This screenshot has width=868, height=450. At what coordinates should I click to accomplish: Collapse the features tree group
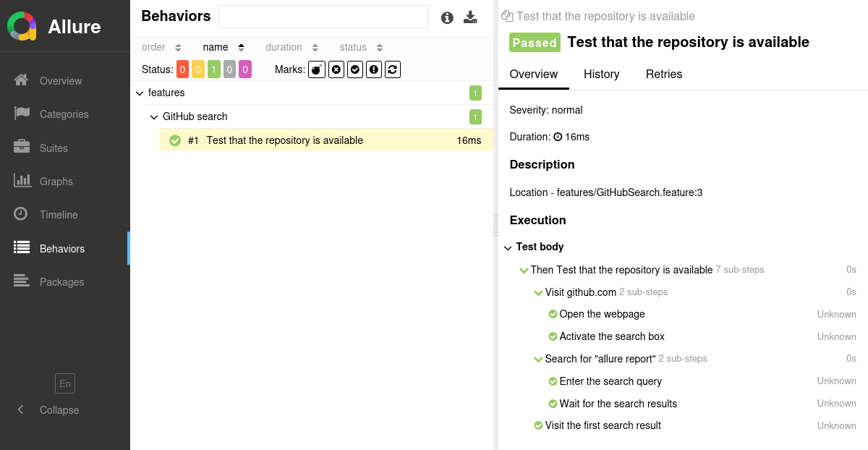[140, 93]
